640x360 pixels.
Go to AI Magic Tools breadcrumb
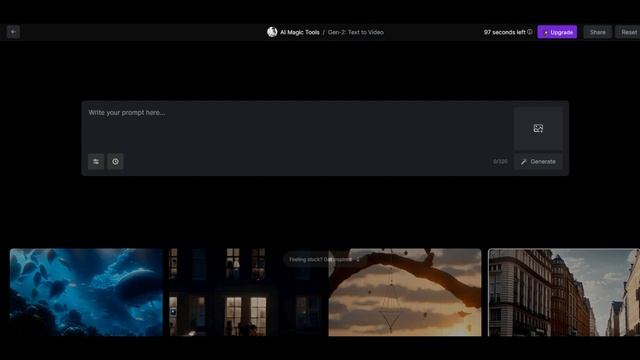click(300, 32)
